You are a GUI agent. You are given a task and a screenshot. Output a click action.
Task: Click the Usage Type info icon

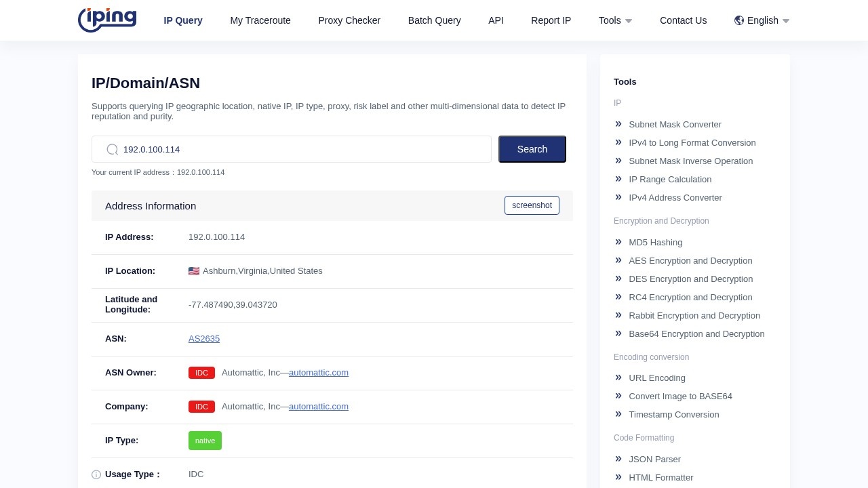coord(96,474)
